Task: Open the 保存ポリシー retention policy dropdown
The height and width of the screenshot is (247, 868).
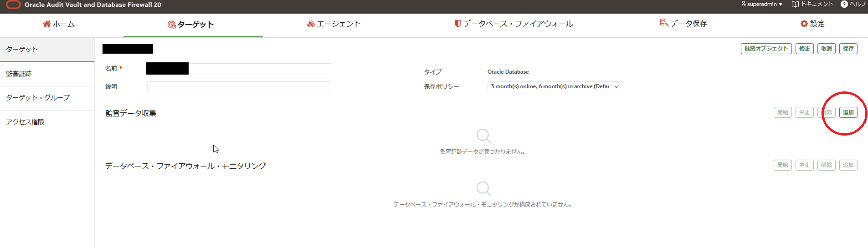Action: click(x=555, y=86)
